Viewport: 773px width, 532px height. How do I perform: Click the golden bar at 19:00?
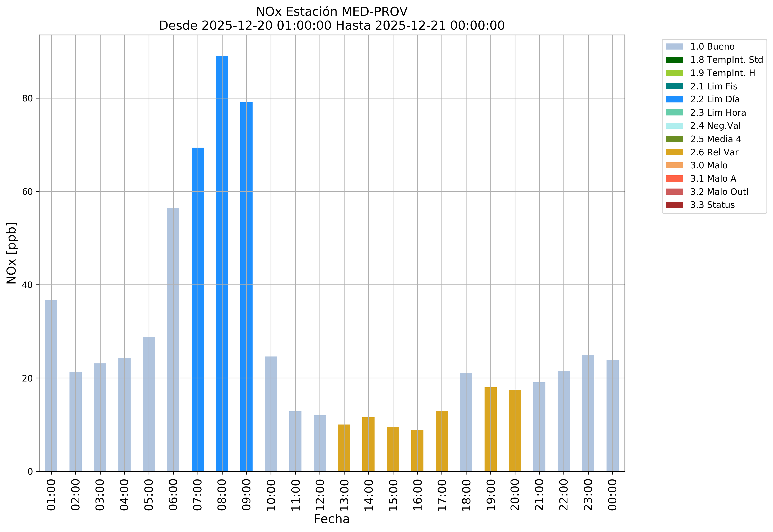coord(490,429)
